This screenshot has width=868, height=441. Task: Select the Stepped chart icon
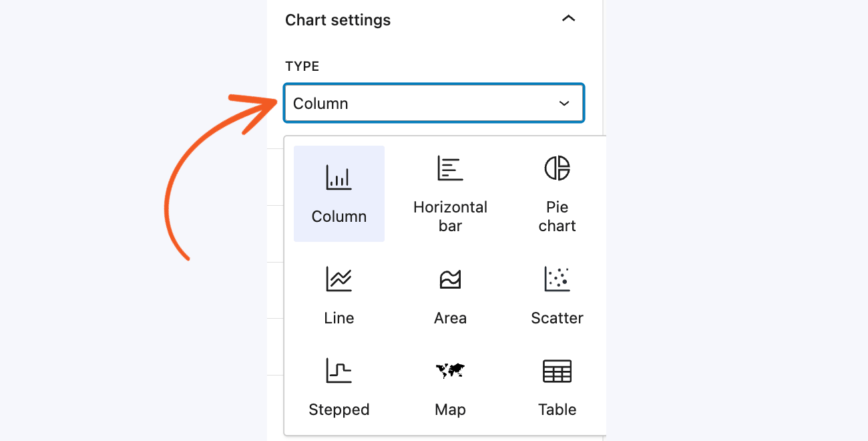click(x=339, y=370)
